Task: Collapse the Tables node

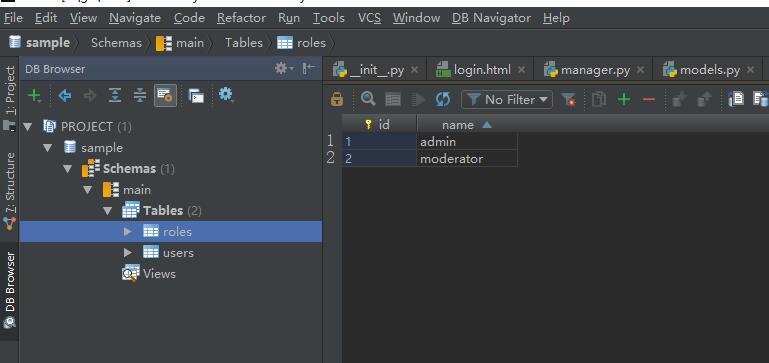Action: (x=107, y=211)
